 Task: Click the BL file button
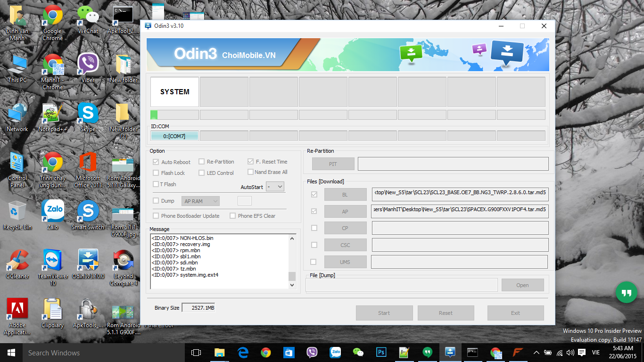345,195
